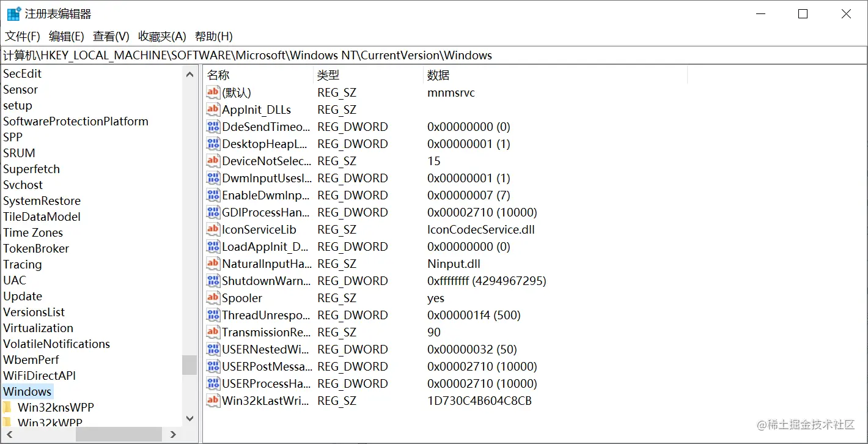Viewport: 868px width, 444px height.
Task: Select the SRUM key in tree
Action: tap(20, 153)
